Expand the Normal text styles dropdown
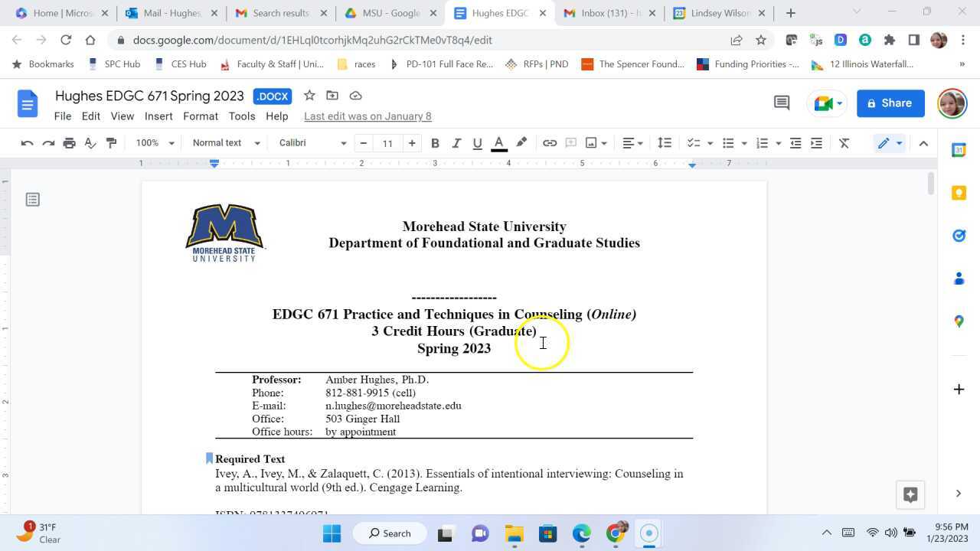The height and width of the screenshot is (551, 980). pos(226,143)
